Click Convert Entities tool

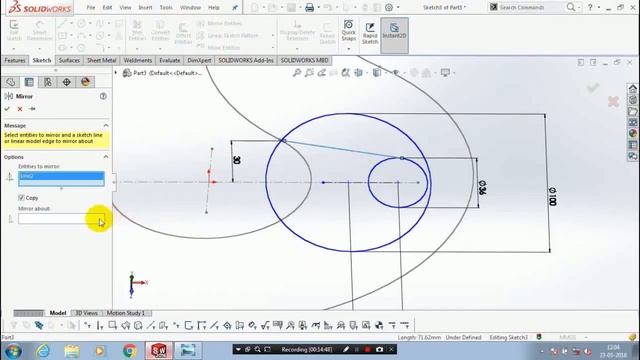pos(160,31)
